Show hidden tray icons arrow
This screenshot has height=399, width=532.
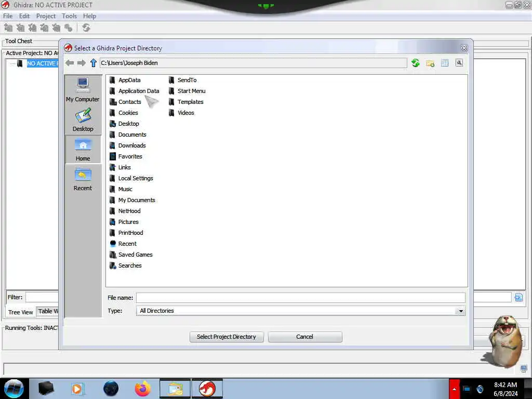point(454,389)
